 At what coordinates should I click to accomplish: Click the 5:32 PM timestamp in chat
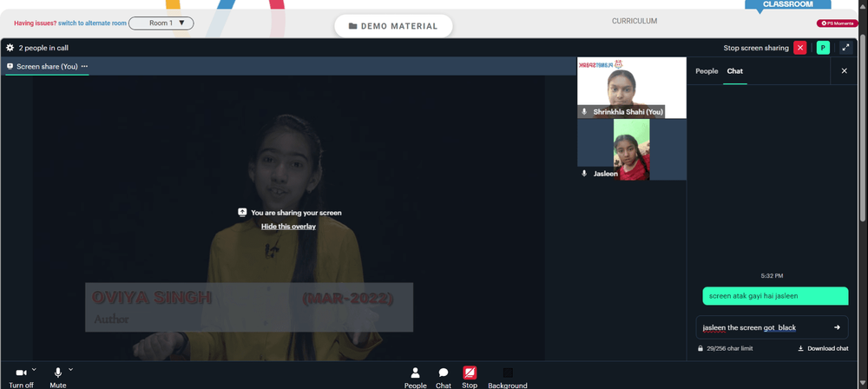[772, 275]
